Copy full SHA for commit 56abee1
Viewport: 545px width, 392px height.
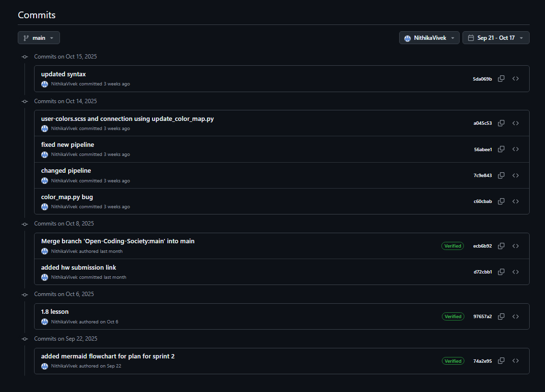click(501, 149)
